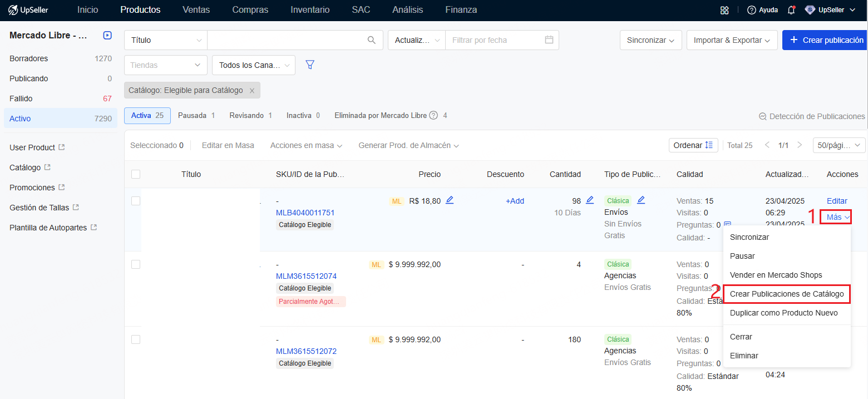Click Crear publicación button
This screenshot has width=868, height=399.
click(825, 40)
